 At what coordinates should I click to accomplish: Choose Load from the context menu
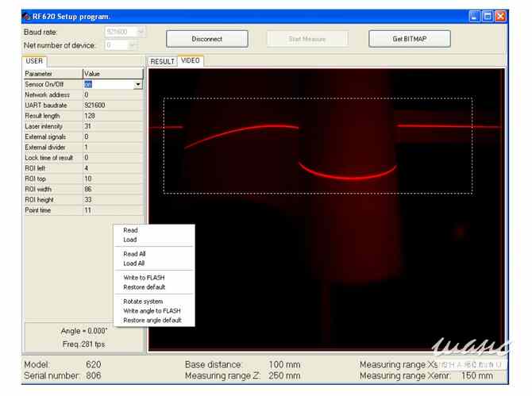(x=130, y=240)
